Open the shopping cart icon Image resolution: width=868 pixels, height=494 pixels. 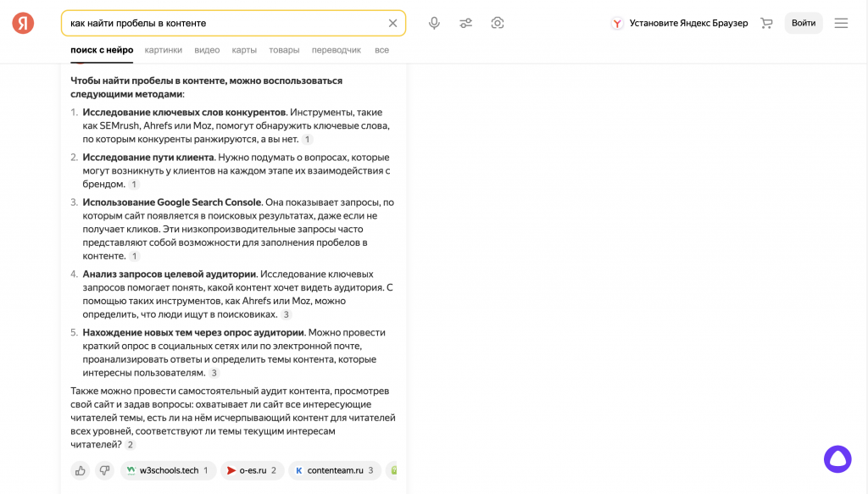[x=766, y=23]
